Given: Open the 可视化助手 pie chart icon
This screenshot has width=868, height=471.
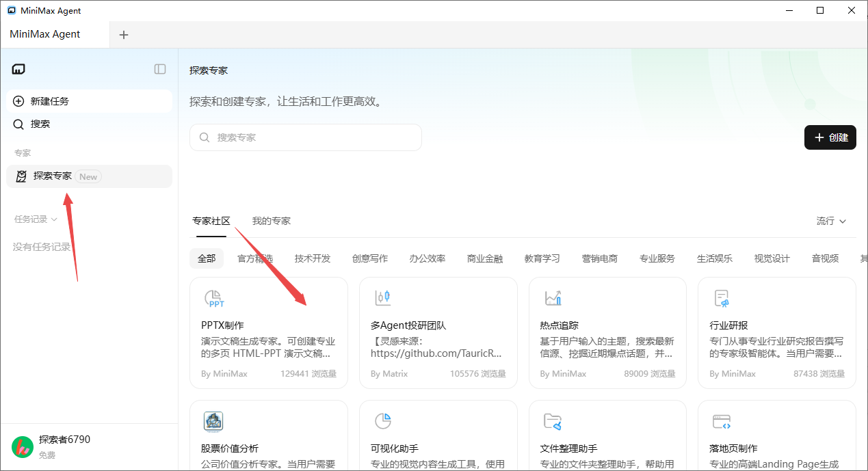Looking at the screenshot, I should [383, 421].
